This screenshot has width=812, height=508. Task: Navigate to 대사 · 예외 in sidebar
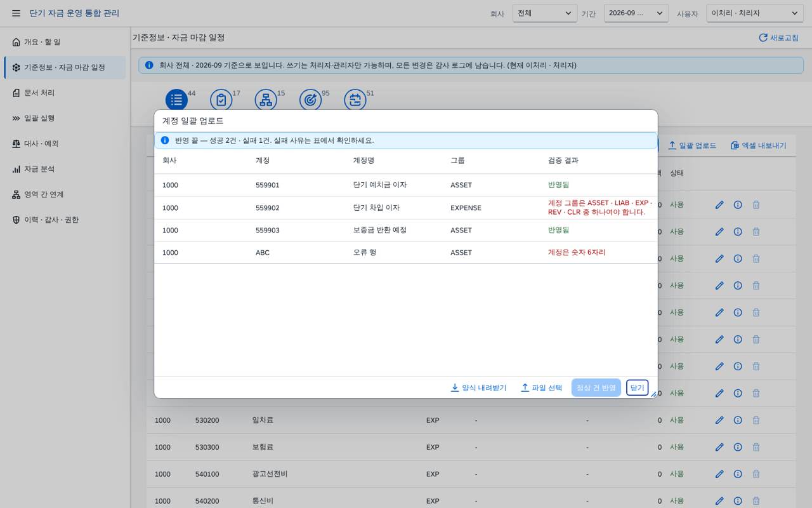coord(65,144)
